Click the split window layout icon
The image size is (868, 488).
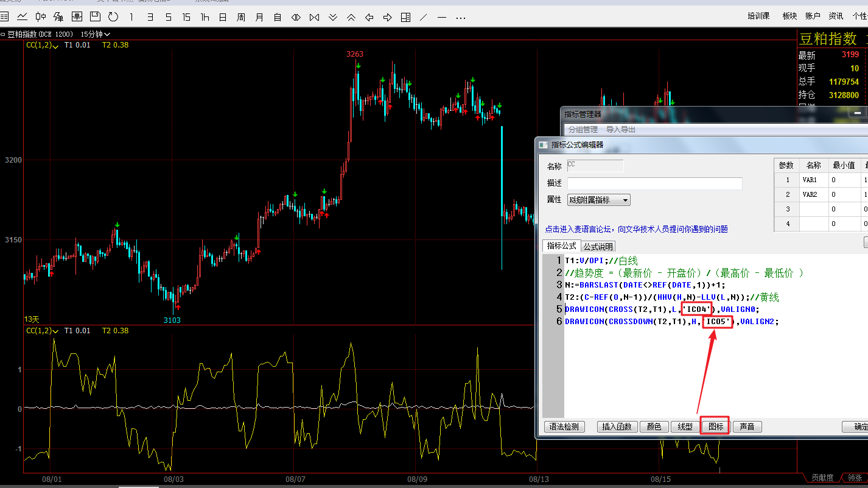click(x=405, y=17)
